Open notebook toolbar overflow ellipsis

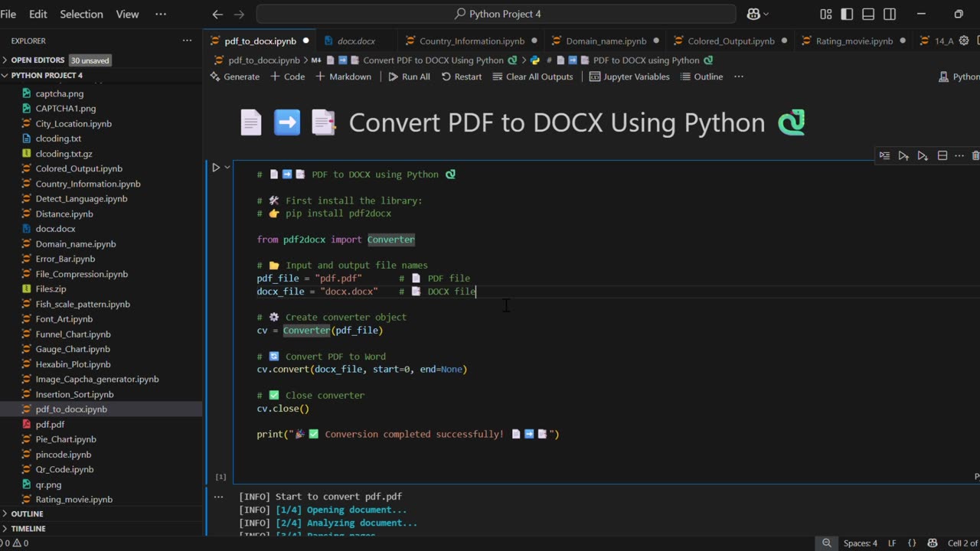739,77
